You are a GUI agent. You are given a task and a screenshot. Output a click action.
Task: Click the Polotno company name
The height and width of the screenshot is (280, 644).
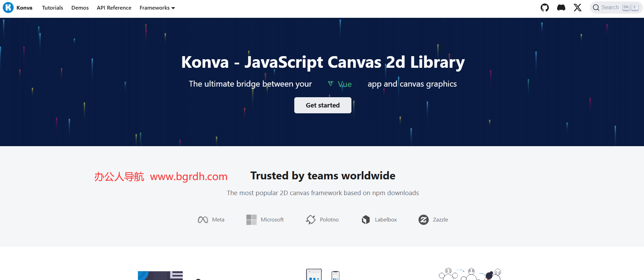(x=329, y=220)
